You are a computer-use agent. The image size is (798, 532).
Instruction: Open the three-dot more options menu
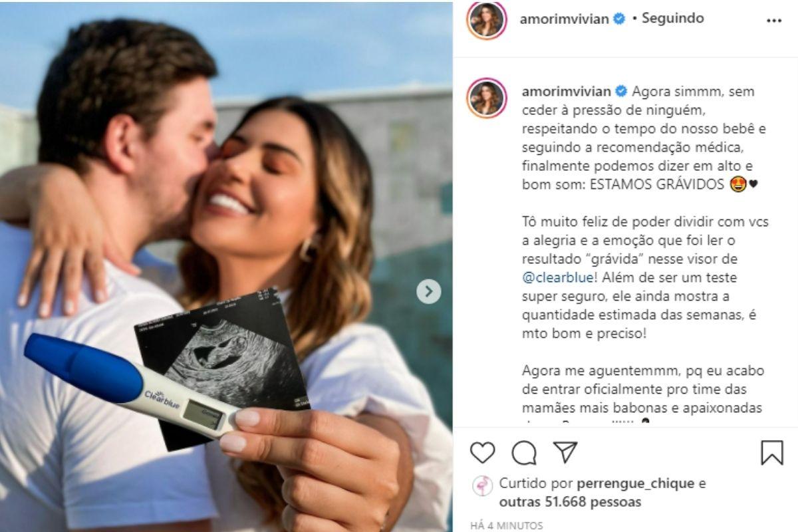coord(773,21)
